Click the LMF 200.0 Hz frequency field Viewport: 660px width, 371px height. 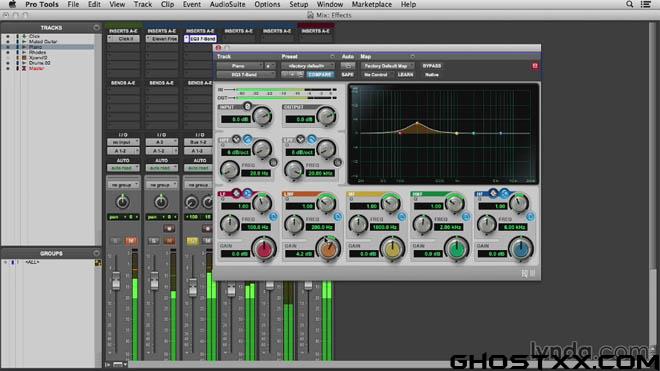321,227
